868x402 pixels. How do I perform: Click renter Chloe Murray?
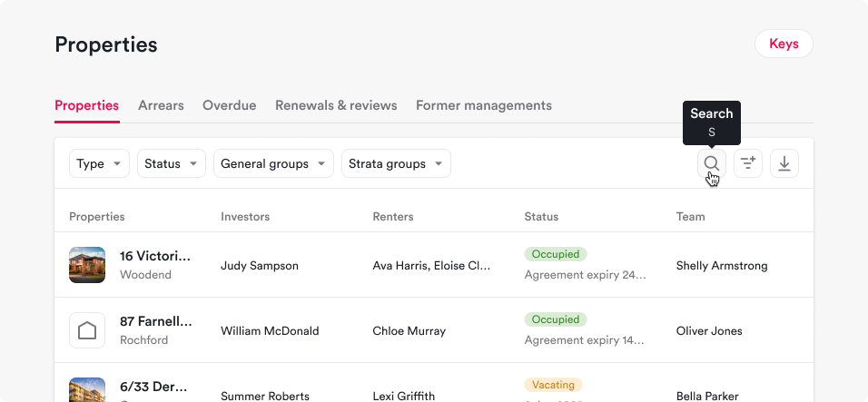[x=409, y=330]
